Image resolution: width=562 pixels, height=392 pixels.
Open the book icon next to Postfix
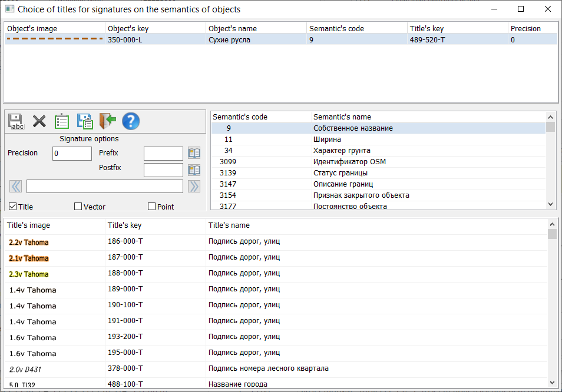point(194,170)
